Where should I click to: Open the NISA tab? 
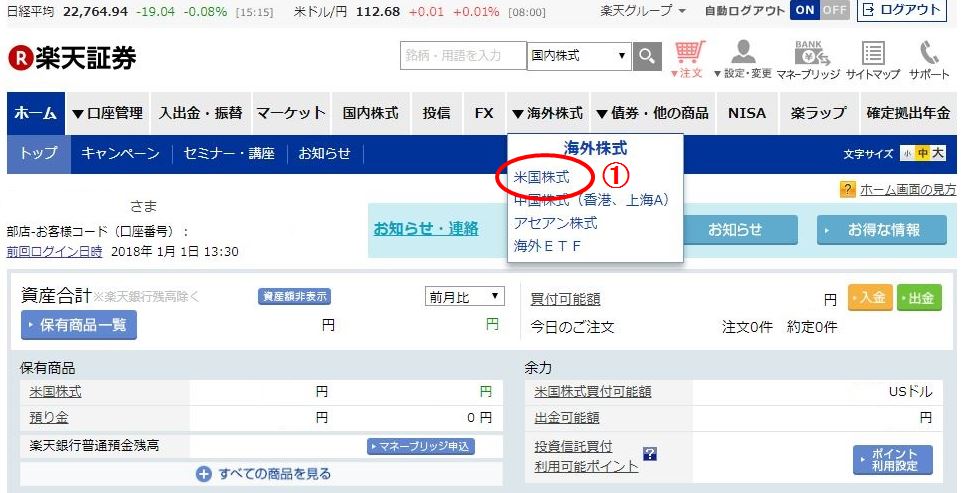[x=746, y=113]
